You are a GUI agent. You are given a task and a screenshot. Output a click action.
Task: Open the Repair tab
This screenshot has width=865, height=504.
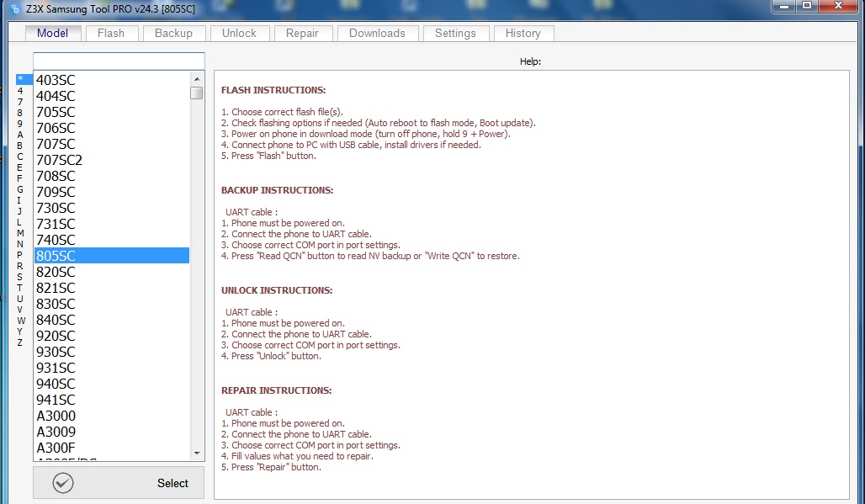tap(302, 33)
